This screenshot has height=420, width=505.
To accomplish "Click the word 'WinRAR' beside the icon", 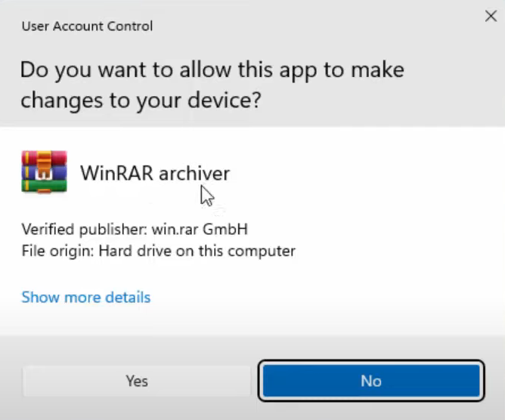I will (116, 173).
